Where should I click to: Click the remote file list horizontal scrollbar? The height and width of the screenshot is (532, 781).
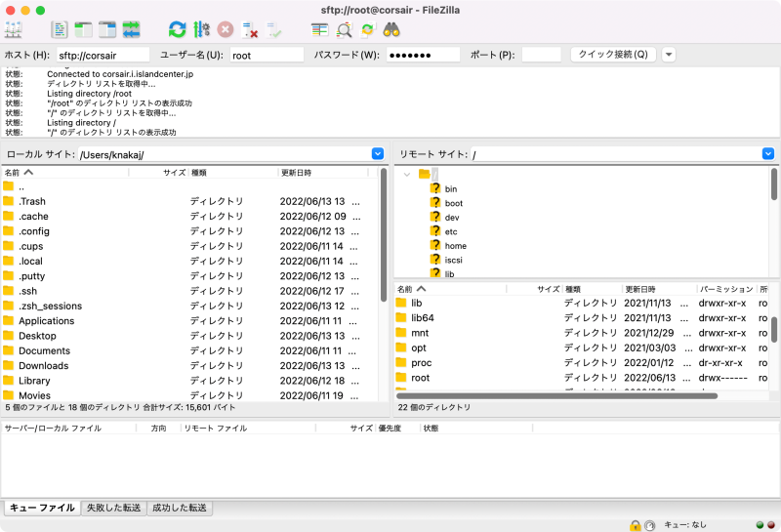coord(556,396)
